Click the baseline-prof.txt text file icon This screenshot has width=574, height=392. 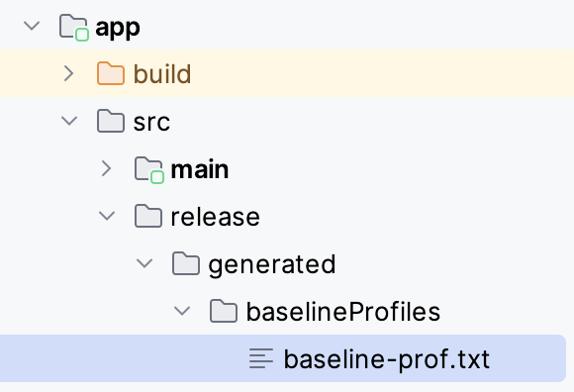pos(261,358)
